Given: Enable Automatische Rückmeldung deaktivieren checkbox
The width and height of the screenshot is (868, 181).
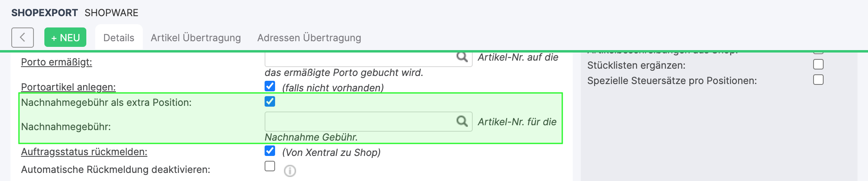Looking at the screenshot, I should [x=270, y=166].
